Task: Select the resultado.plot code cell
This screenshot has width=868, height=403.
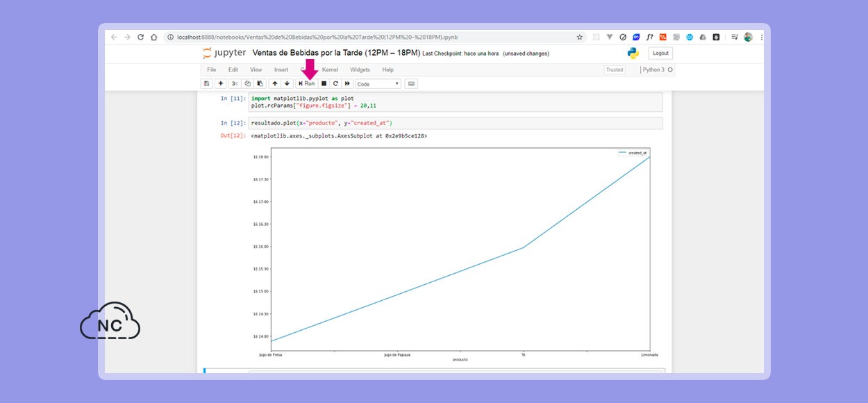Action: pos(455,123)
